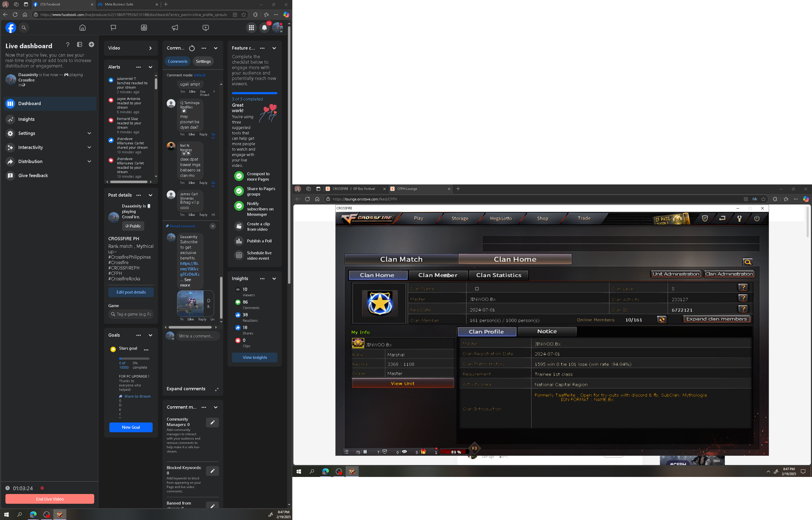812x520 pixels.
Task: Open Clan Level help question mark
Action: pyautogui.click(x=743, y=287)
